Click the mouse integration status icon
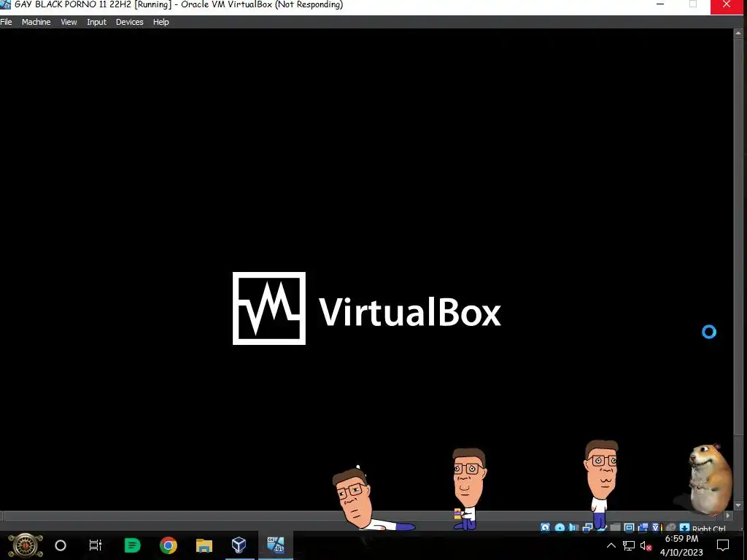747x560 pixels. pyautogui.click(x=671, y=528)
